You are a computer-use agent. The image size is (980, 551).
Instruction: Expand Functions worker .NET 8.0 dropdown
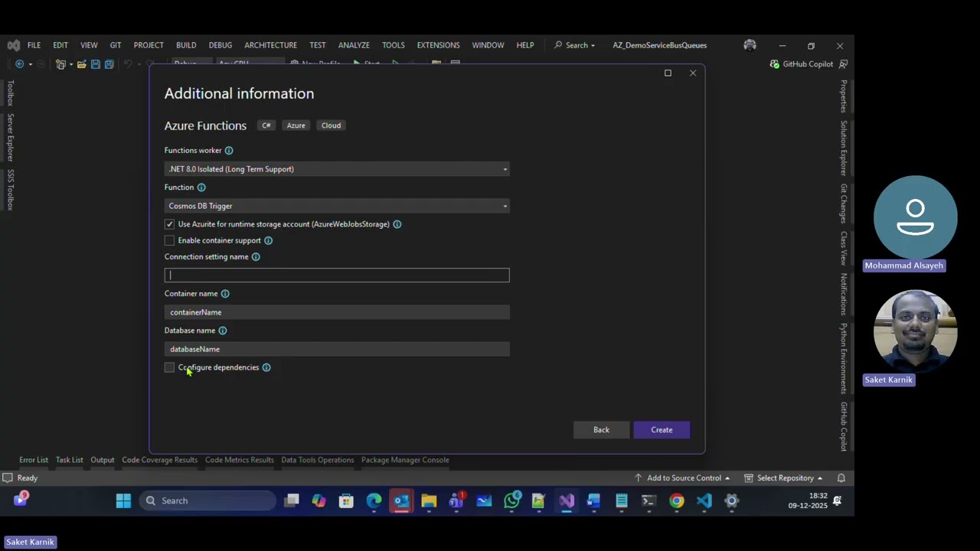pos(337,169)
